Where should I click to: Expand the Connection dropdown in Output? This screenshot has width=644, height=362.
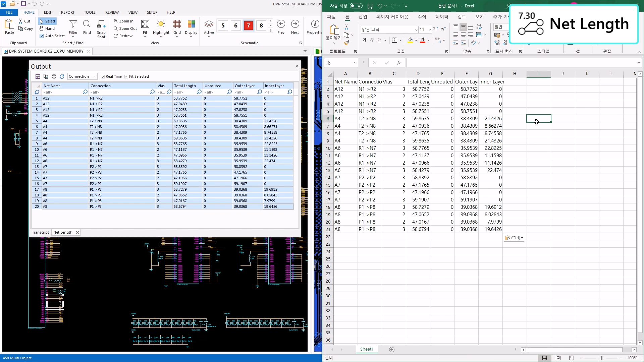point(94,76)
